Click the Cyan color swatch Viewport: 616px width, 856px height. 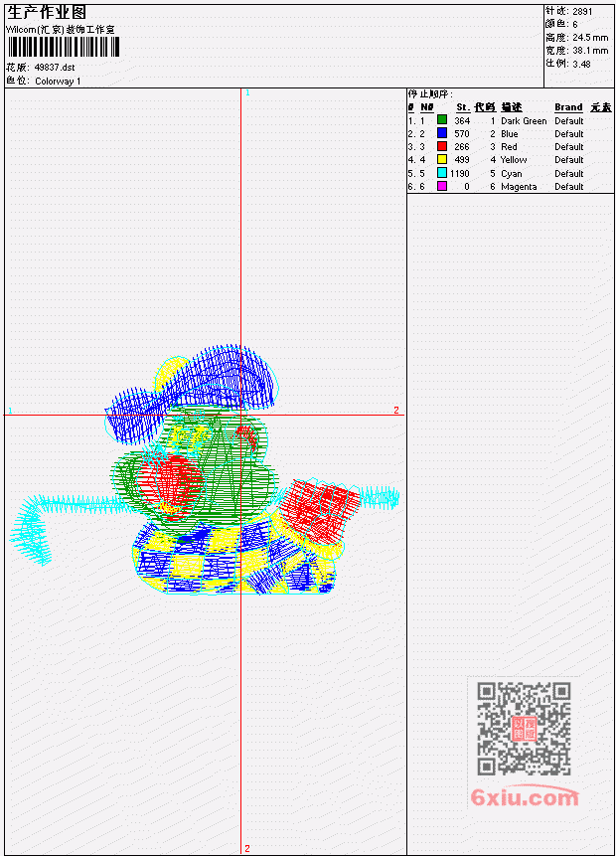click(x=442, y=173)
